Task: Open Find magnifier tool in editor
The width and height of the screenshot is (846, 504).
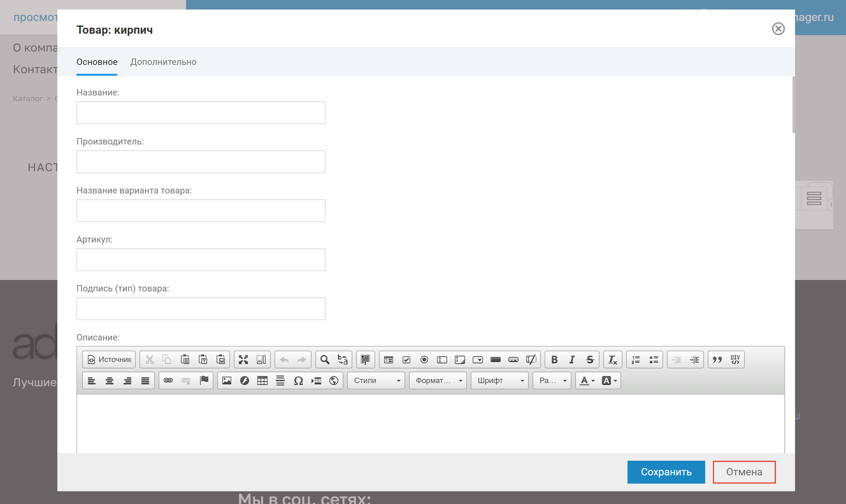Action: [325, 359]
